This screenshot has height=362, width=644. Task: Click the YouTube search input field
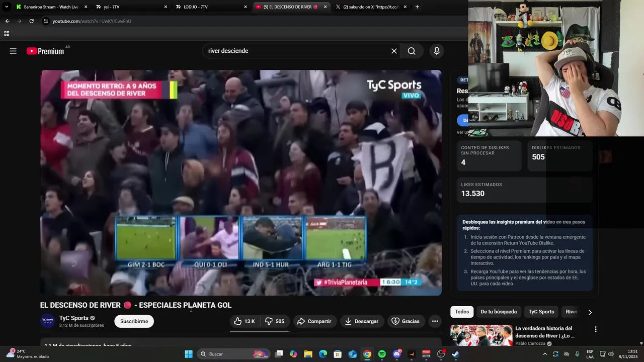tap(297, 51)
